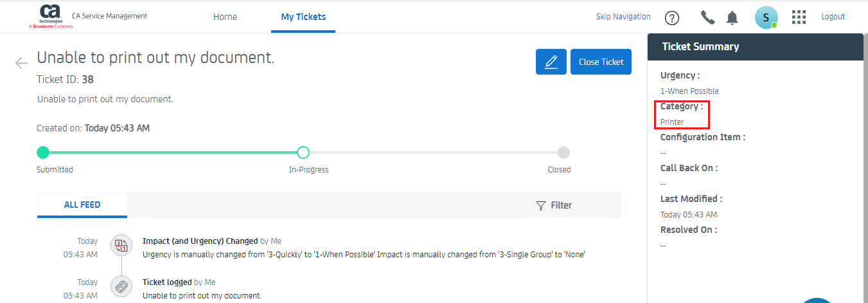Viewport: 868px width, 303px height.
Task: Switch to the ALL FEED tab
Action: pos(82,205)
